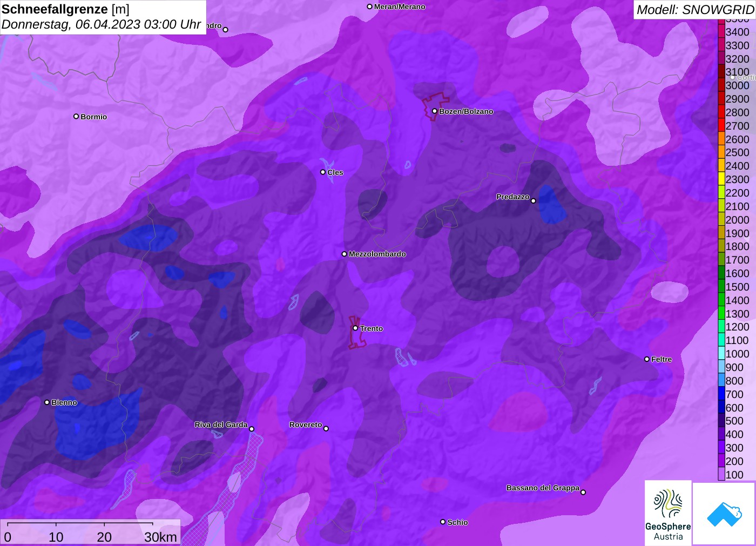
Task: Click the Trento city marker
Action: (355, 328)
